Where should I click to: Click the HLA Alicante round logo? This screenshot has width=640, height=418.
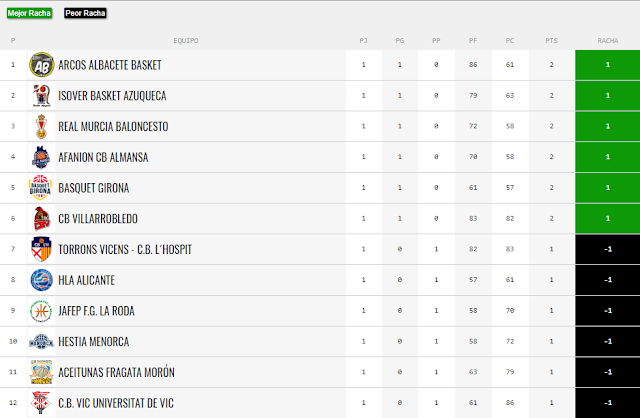coord(41,280)
